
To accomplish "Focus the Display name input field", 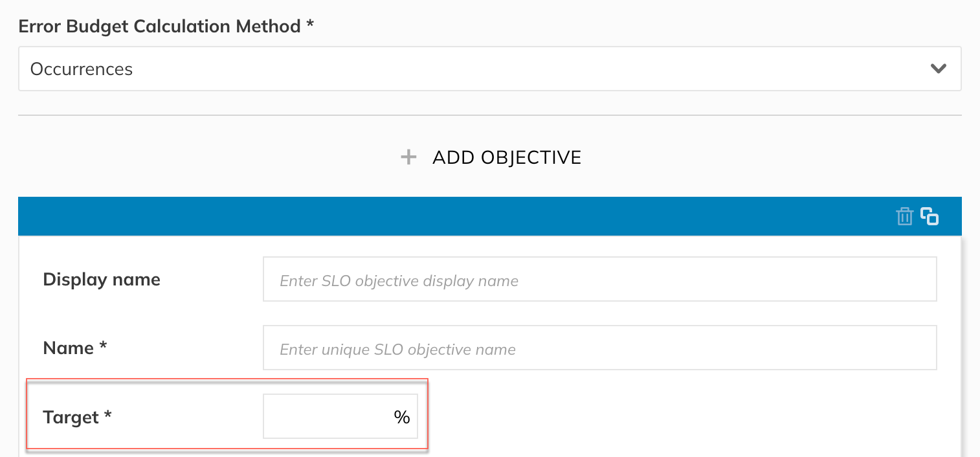I will pyautogui.click(x=600, y=279).
